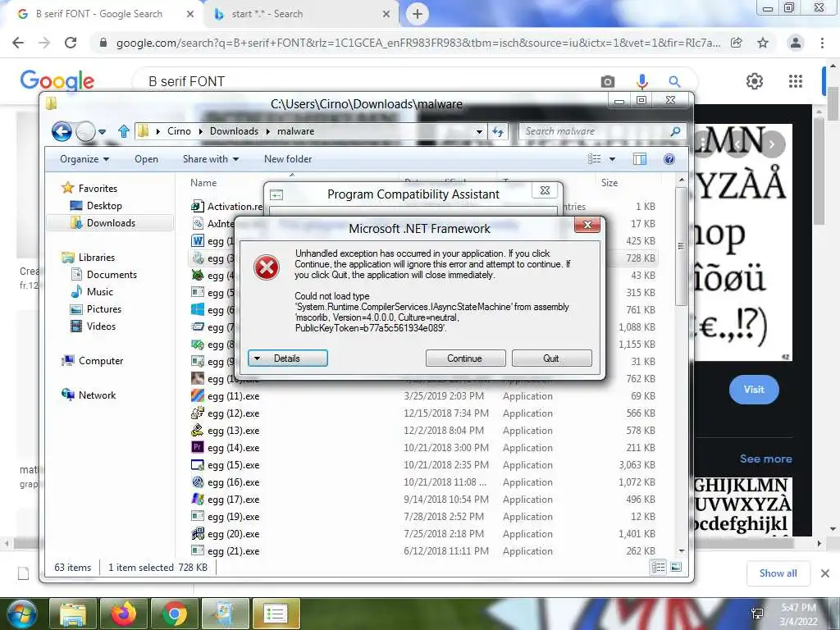Image resolution: width=840 pixels, height=630 pixels.
Task: Click the Size column header
Action: [609, 183]
